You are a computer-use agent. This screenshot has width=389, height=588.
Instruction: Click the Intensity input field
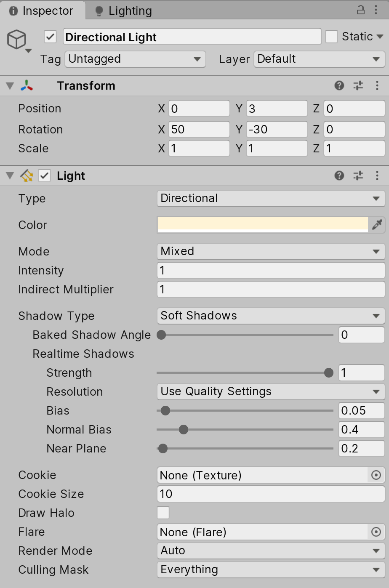(x=270, y=270)
